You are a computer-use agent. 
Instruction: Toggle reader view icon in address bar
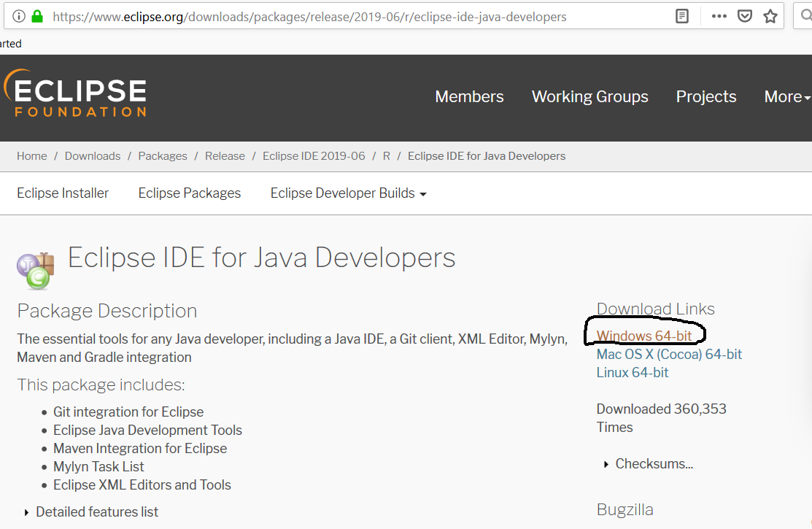pos(682,17)
